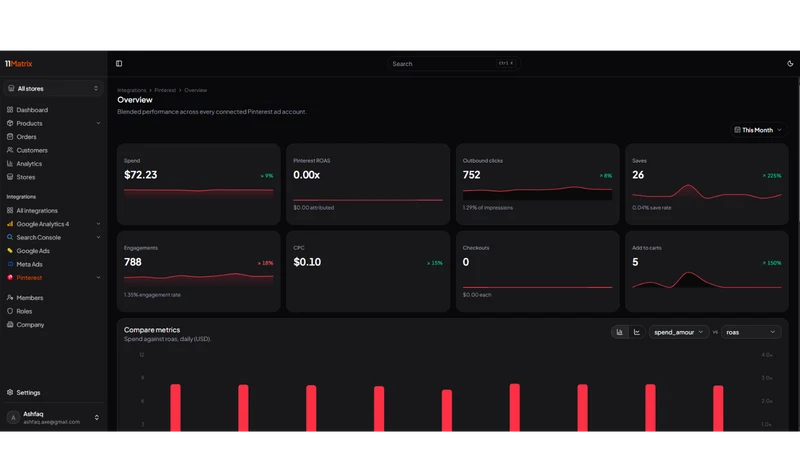Screen dimensions: 800x450
Task: Click the Saves 26 card
Action: click(x=707, y=184)
